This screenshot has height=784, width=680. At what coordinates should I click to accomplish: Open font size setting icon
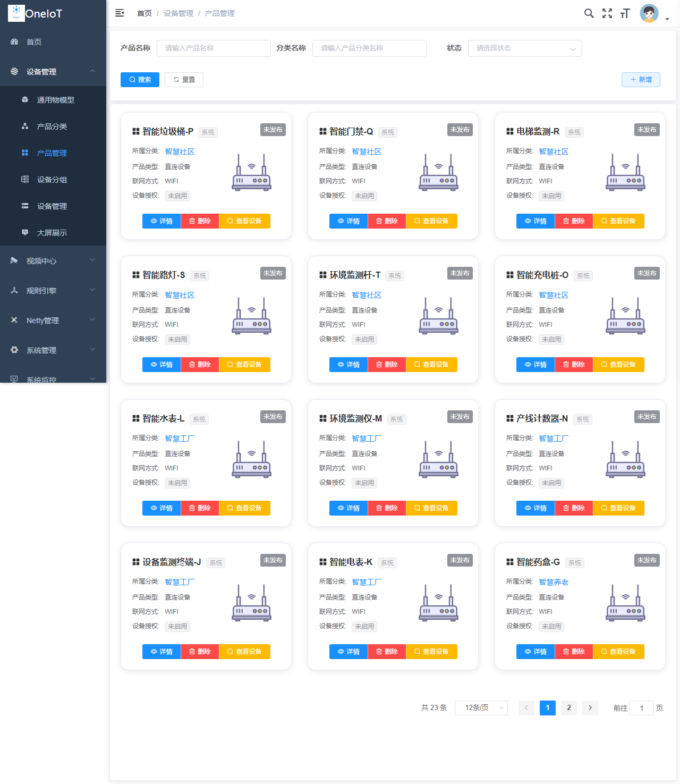click(625, 13)
